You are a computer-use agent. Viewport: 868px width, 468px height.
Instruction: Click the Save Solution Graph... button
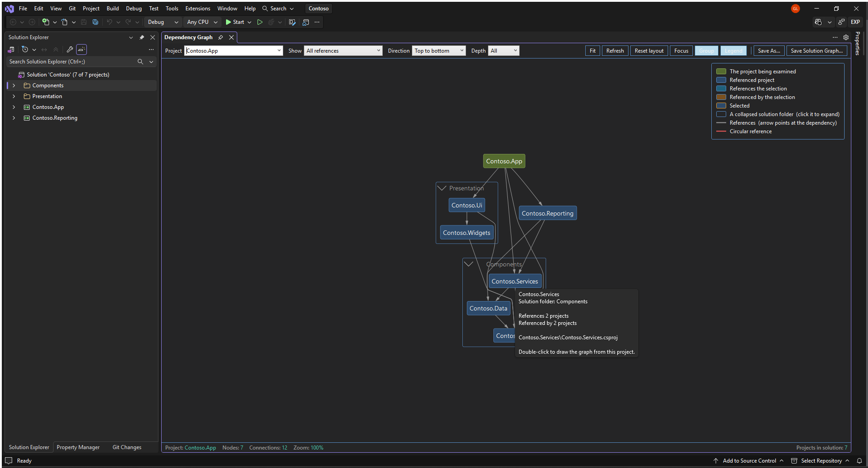pos(817,51)
